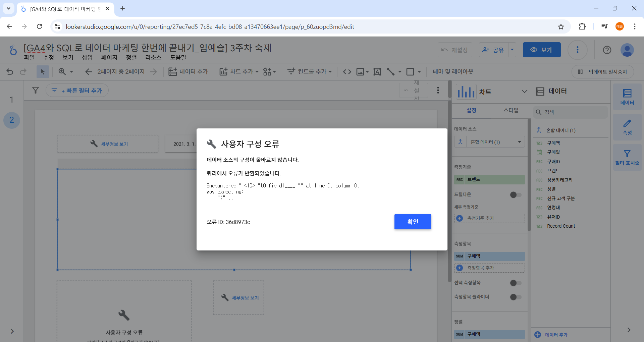Screen dimensions: 644x342
Task: Click the 검색 field search box
Action: 571,112
